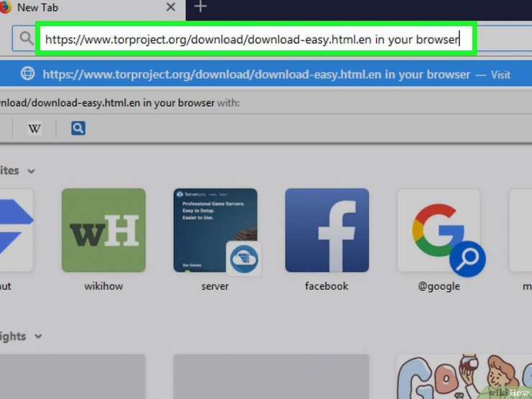Open the @google search tile
The image size is (532, 399).
click(439, 230)
